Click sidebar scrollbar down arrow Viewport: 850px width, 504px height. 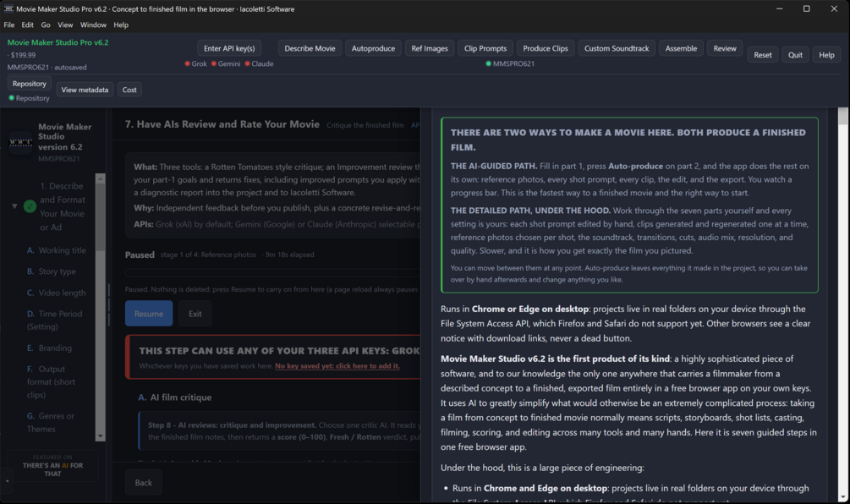click(100, 436)
